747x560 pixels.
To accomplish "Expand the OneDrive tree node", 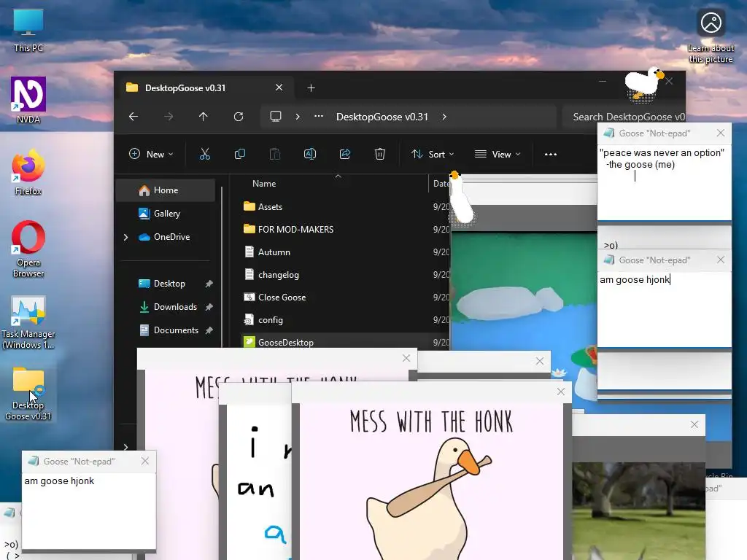I will [125, 237].
